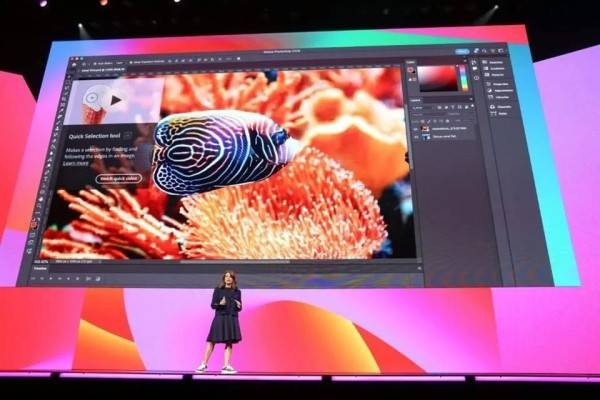Select the Zoom tool in tools panel

click(40, 206)
